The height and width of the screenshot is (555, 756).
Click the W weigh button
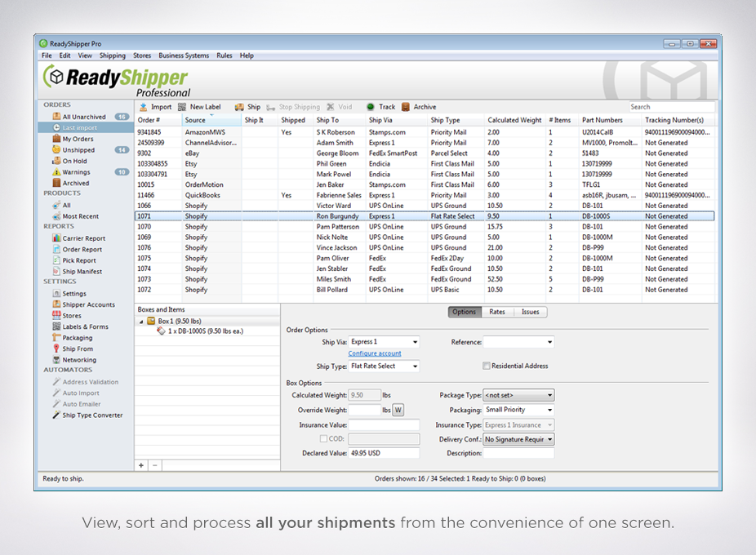(398, 411)
